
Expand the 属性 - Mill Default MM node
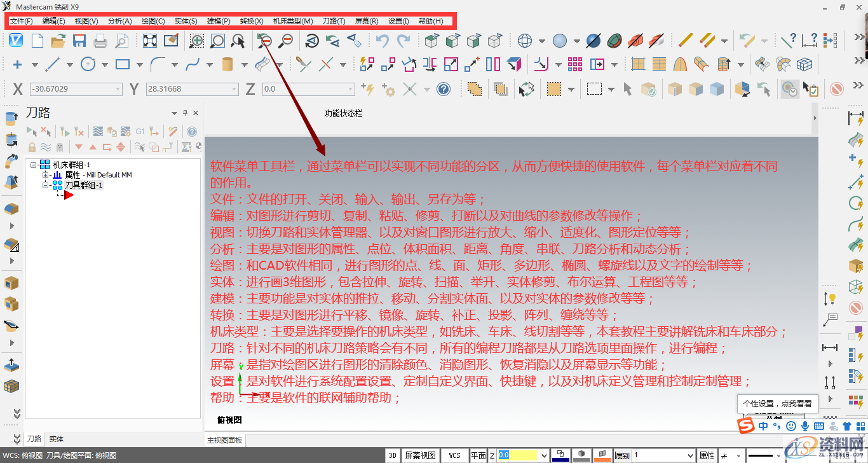click(44, 175)
